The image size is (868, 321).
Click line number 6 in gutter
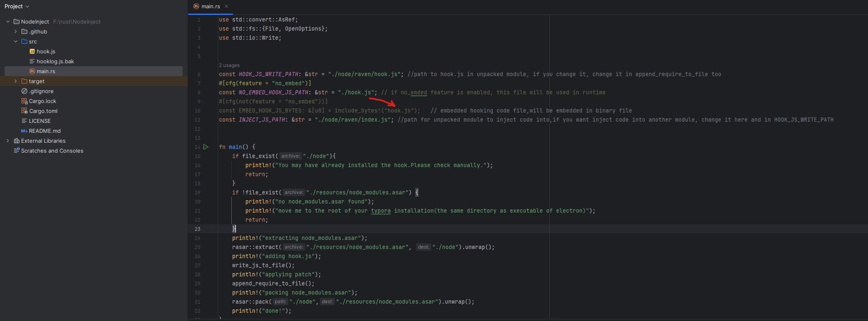199,74
